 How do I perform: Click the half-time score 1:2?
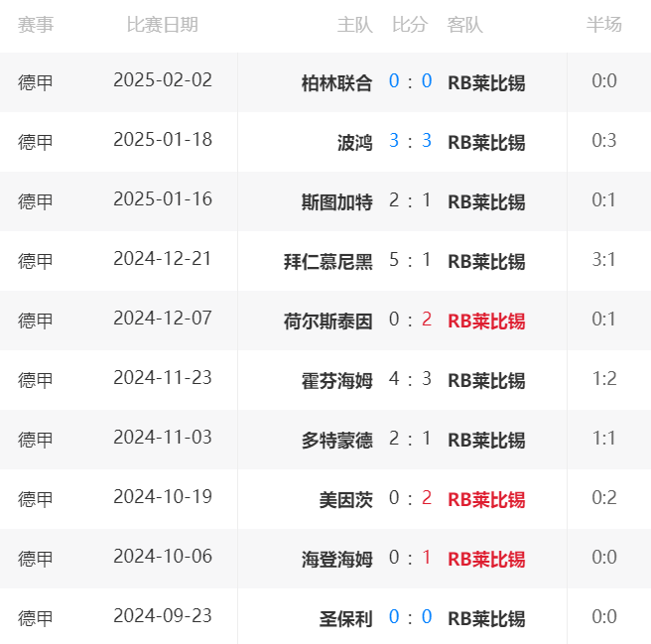tap(604, 379)
